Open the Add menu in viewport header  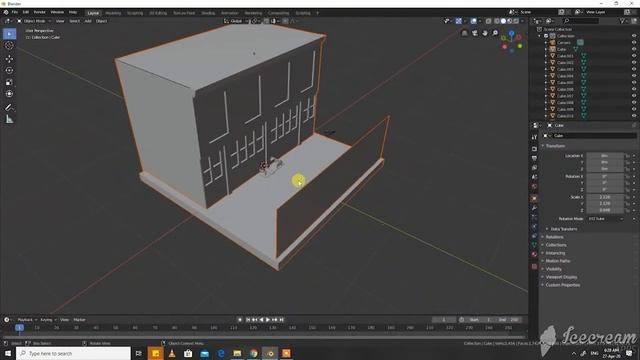coord(88,21)
